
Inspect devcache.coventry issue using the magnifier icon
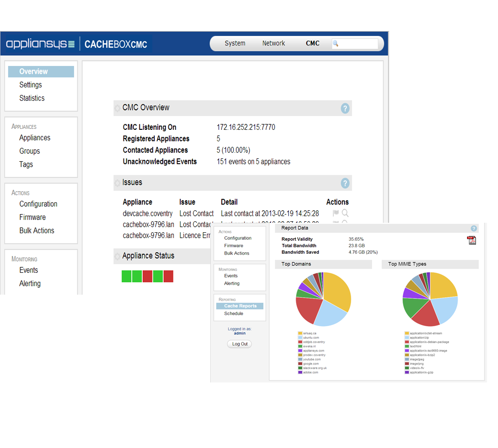345,213
